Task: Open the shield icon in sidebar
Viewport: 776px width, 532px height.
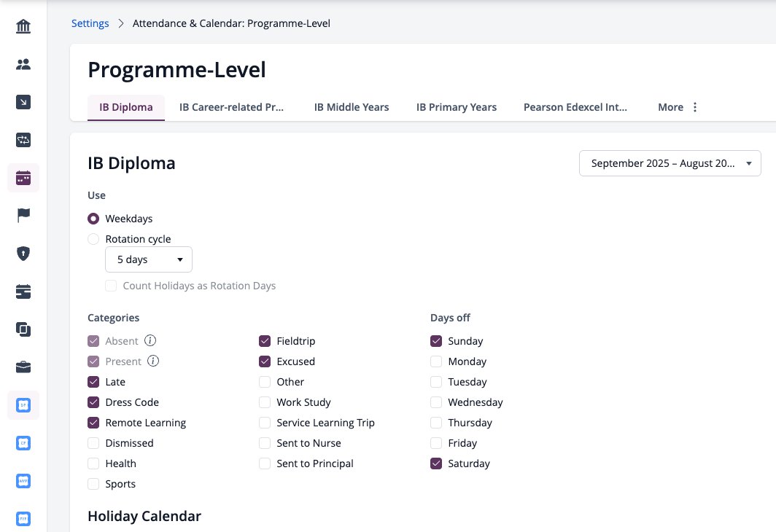Action: pos(23,253)
